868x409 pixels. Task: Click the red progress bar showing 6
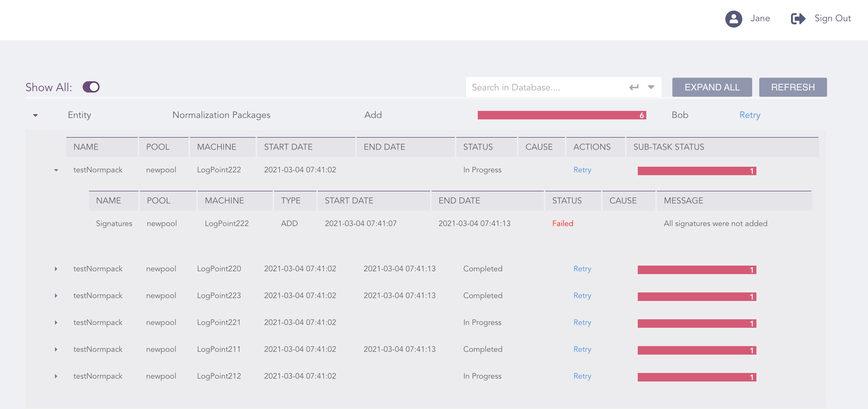coord(561,115)
